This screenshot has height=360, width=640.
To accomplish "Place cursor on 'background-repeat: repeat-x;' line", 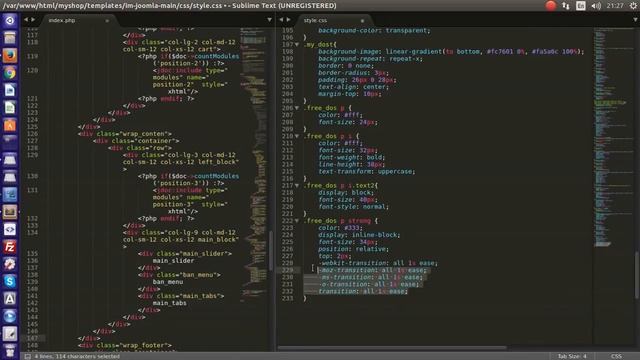I will pyautogui.click(x=370, y=59).
